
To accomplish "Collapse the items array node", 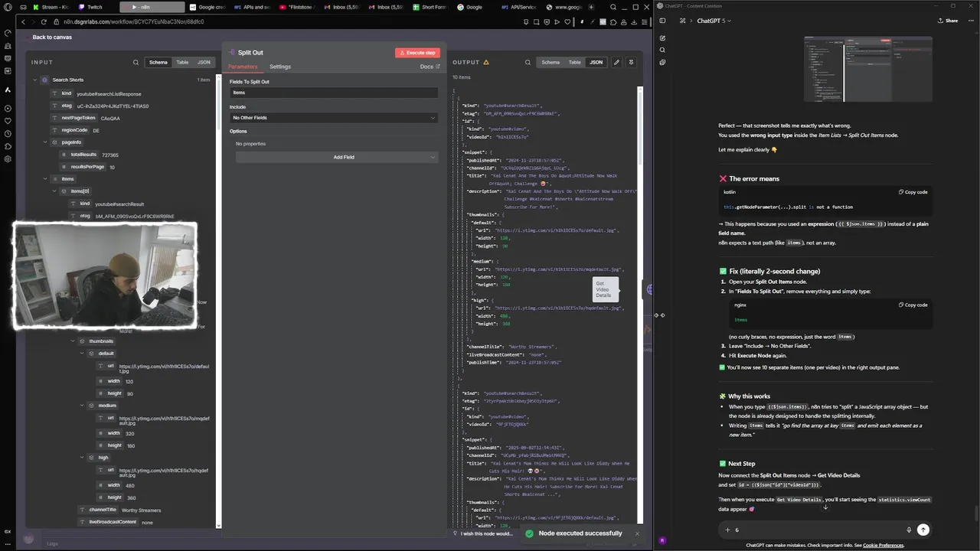I will pyautogui.click(x=45, y=179).
